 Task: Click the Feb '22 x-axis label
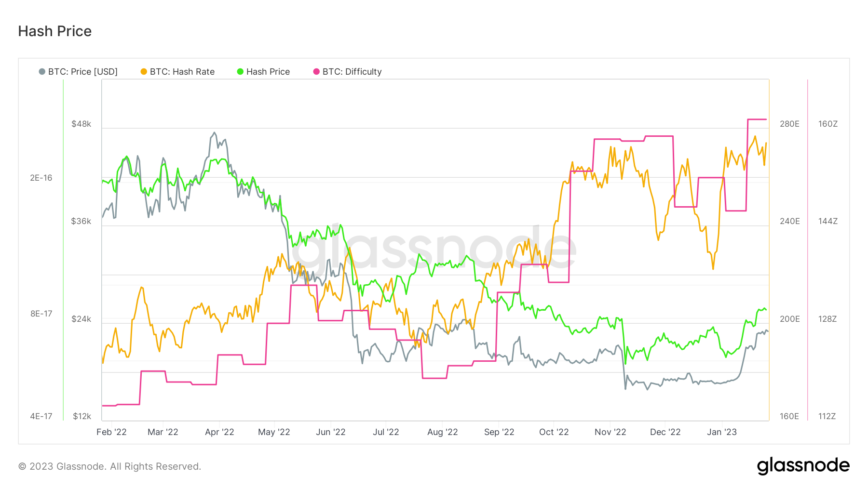click(x=111, y=432)
